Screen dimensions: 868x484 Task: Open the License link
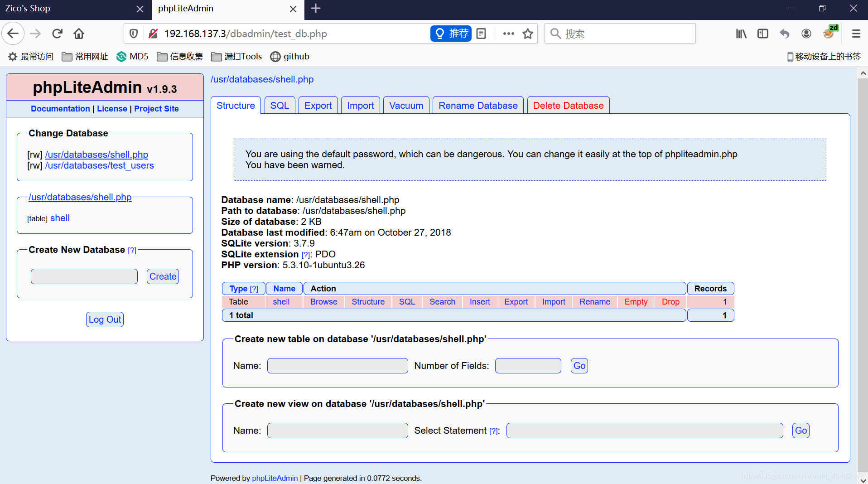(112, 109)
